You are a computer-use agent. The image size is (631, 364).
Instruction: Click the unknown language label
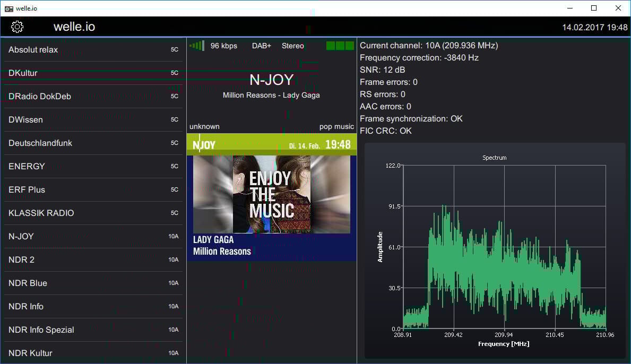[204, 126]
